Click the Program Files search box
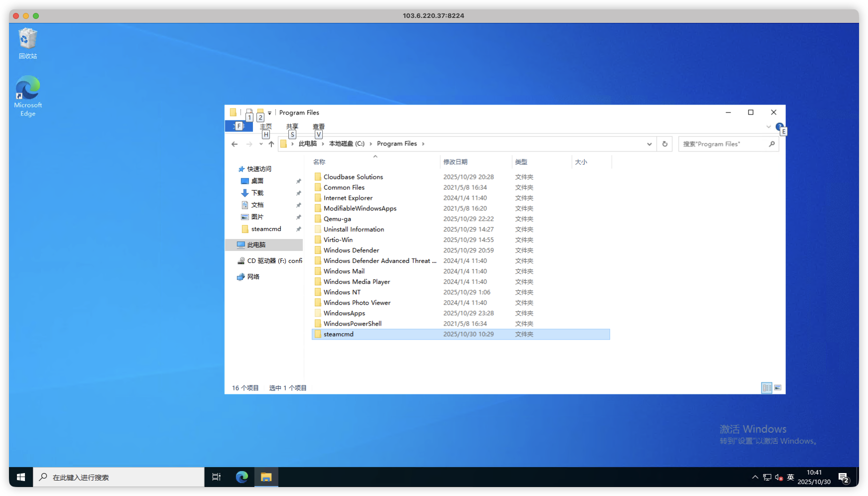This screenshot has height=496, width=868. tap(723, 144)
